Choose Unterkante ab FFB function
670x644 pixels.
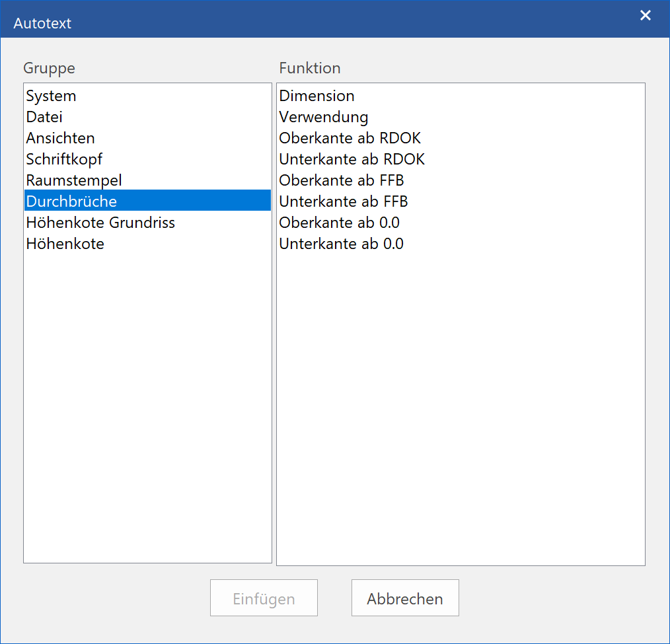(461, 201)
